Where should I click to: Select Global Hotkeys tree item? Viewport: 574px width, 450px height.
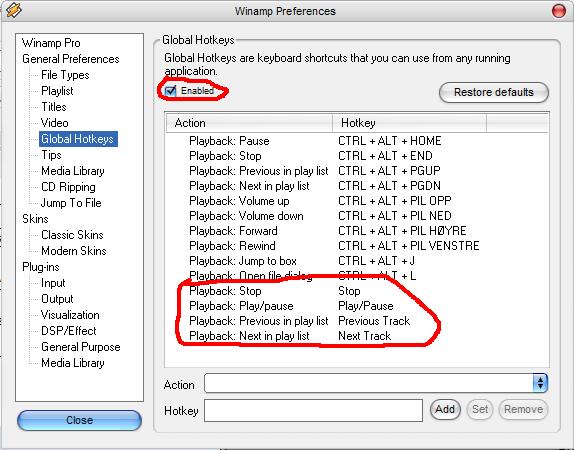click(78, 139)
